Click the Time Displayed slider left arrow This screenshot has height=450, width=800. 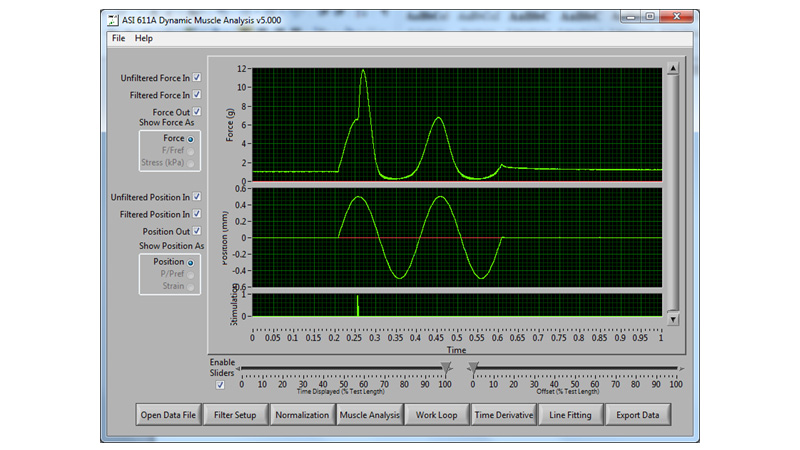[238, 368]
